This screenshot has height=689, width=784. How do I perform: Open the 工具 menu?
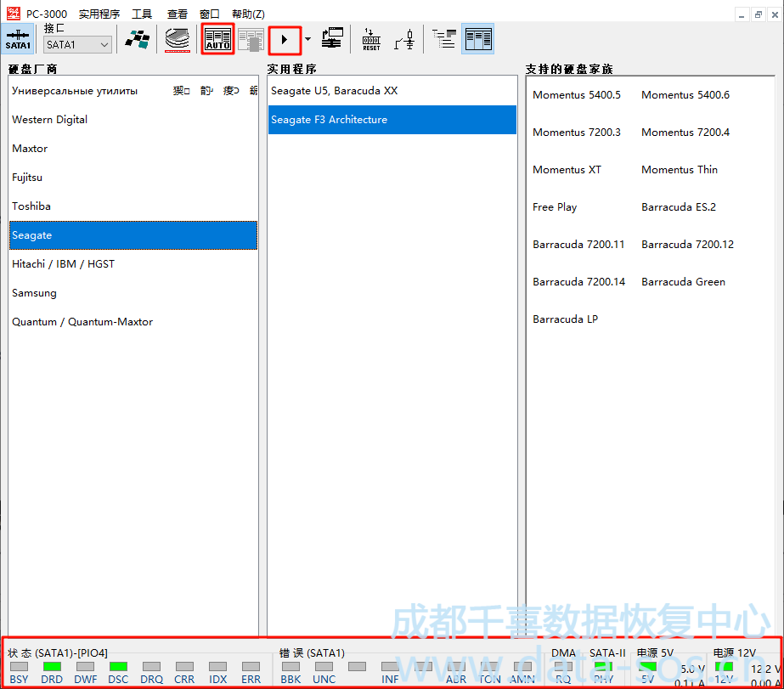(142, 14)
